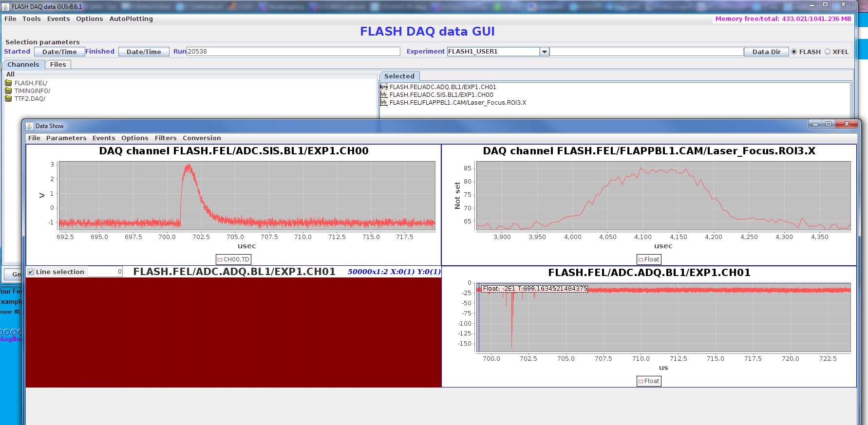
Task: Click the FLASH.FEL/ tree item text
Action: click(31, 83)
